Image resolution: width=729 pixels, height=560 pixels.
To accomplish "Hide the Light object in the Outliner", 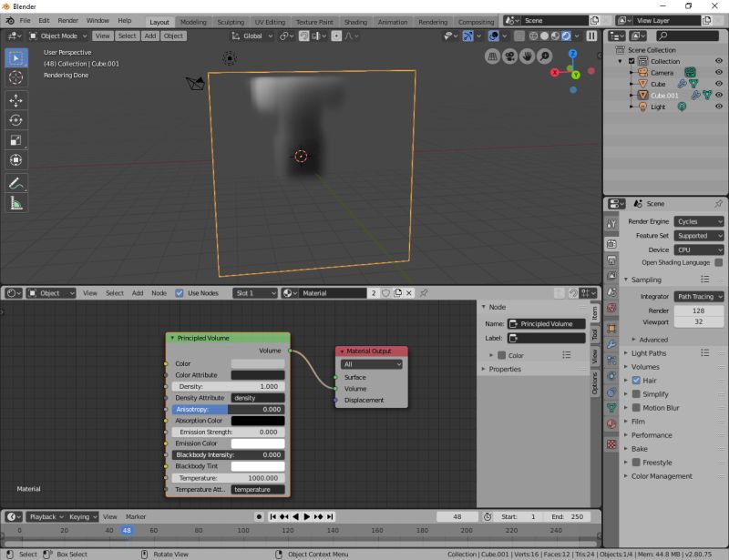I will (x=720, y=107).
